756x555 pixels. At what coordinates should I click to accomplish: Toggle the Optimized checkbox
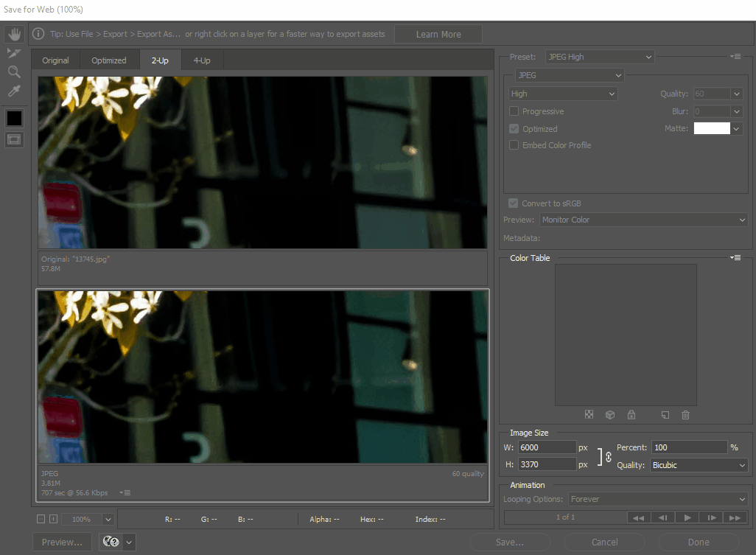point(514,129)
